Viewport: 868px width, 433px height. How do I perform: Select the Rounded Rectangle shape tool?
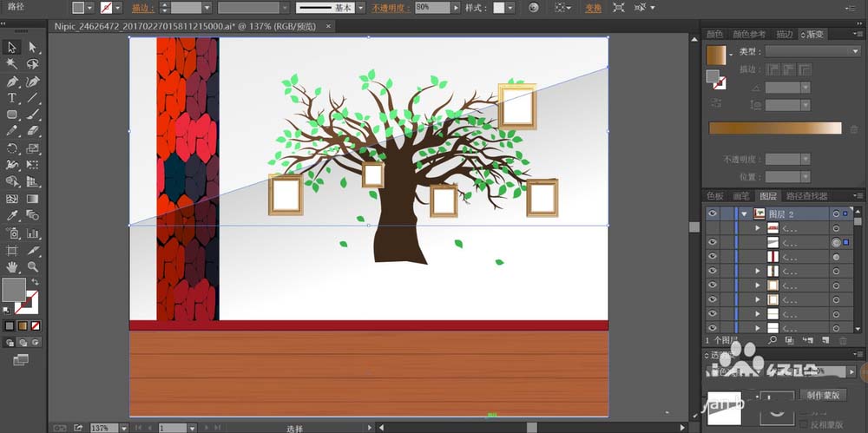(x=11, y=115)
